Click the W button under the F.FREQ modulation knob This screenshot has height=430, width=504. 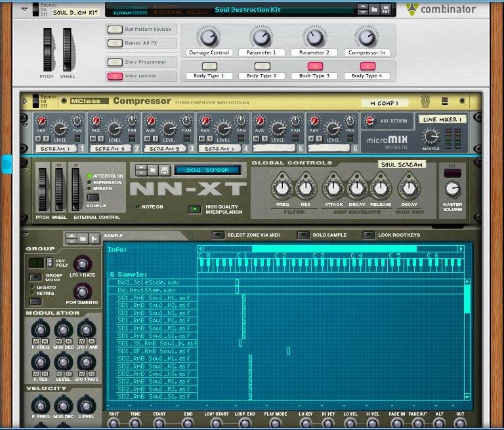[x=35, y=341]
